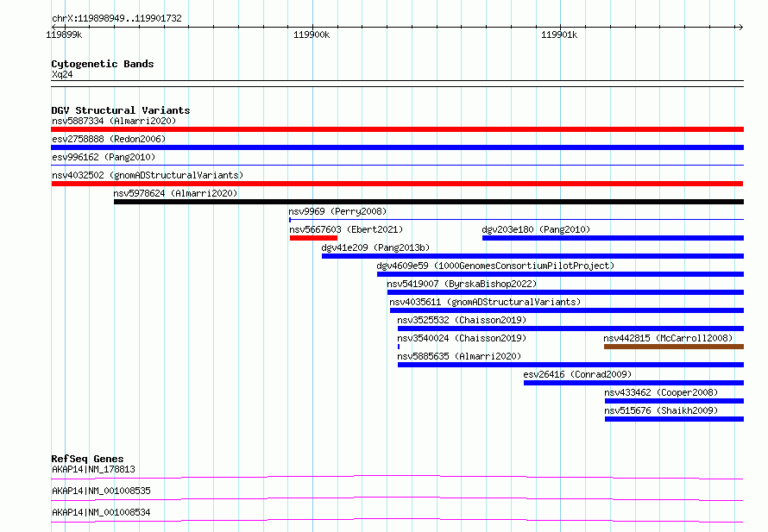Select the red nsv5887334 variant bar

(397, 129)
